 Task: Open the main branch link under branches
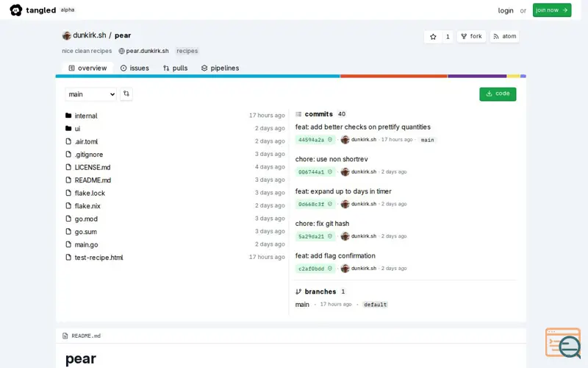click(302, 305)
